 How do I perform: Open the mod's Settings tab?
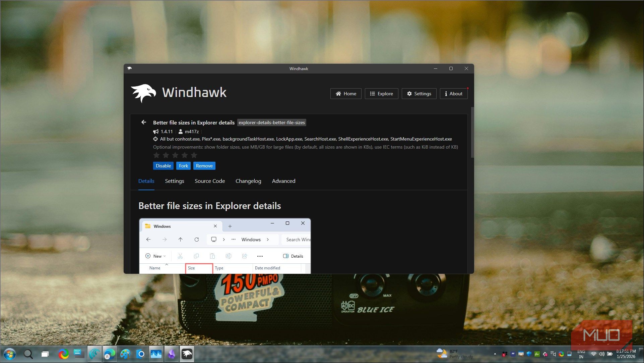[x=175, y=181]
